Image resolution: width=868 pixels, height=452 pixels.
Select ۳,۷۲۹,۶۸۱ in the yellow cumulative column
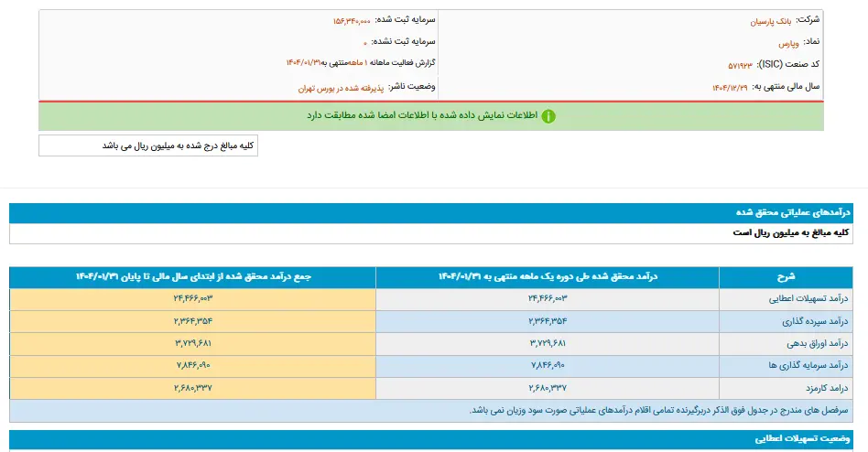[192, 343]
